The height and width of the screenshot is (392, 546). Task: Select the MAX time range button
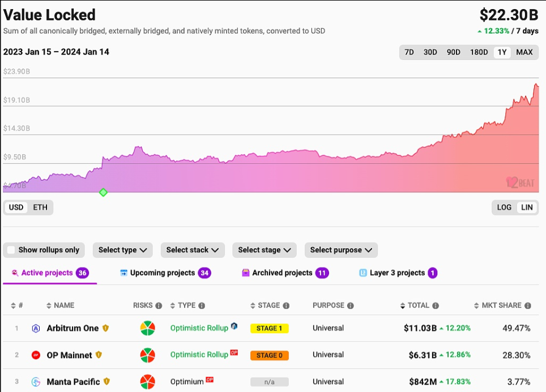[524, 52]
